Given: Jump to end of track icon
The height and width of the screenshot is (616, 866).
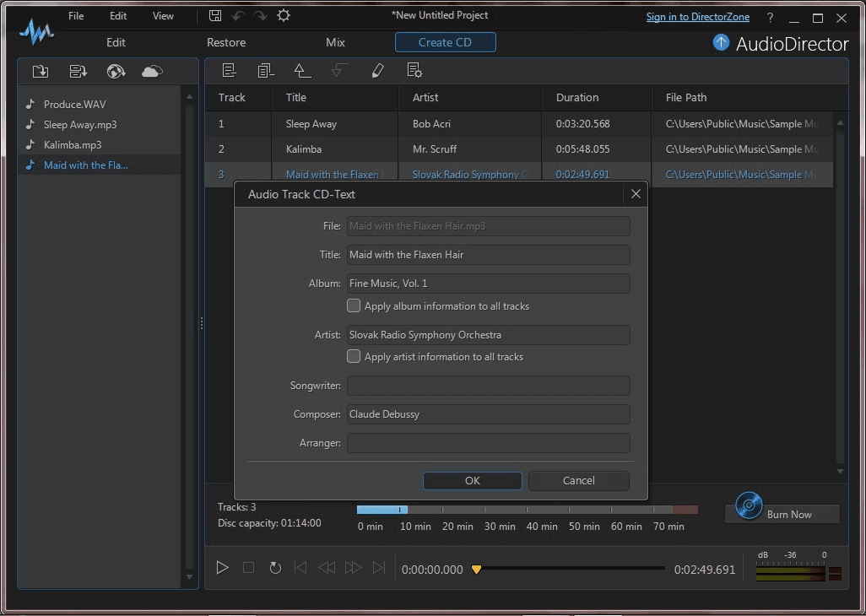Looking at the screenshot, I should pos(379,567).
